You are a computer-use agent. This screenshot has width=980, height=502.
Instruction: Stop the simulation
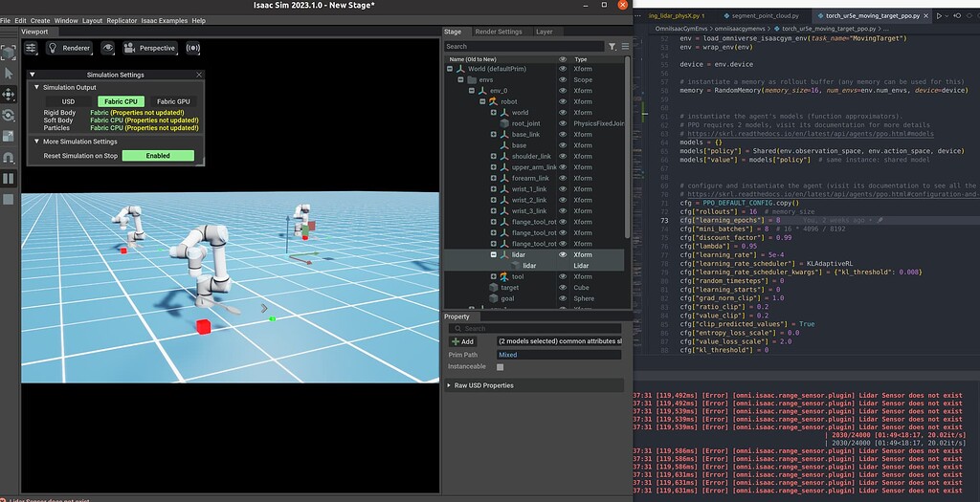pyautogui.click(x=8, y=199)
